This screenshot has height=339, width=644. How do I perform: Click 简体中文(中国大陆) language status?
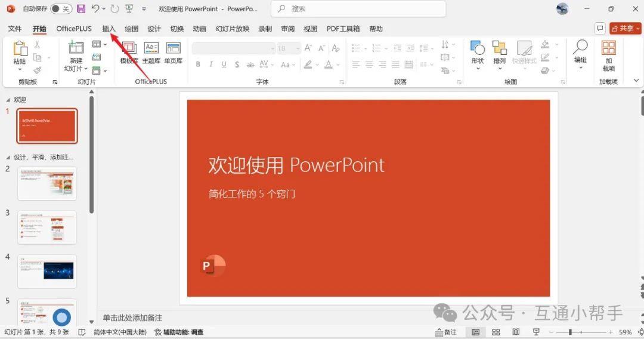[120, 332]
